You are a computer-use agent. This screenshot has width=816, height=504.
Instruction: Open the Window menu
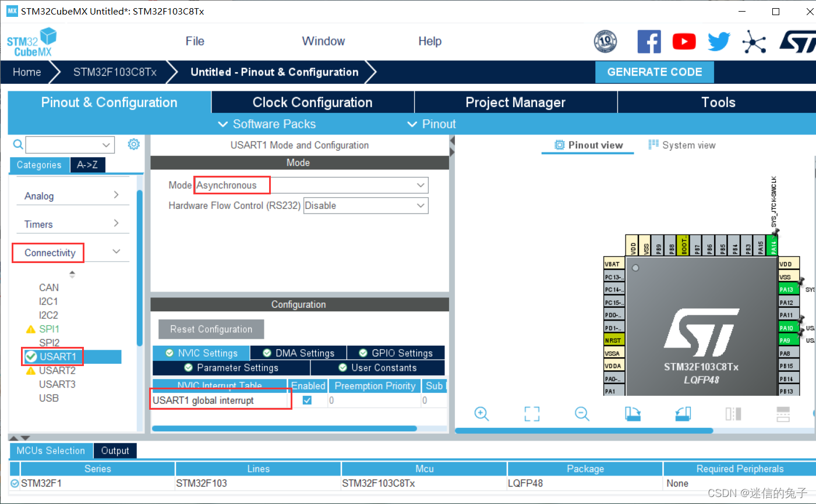323,41
